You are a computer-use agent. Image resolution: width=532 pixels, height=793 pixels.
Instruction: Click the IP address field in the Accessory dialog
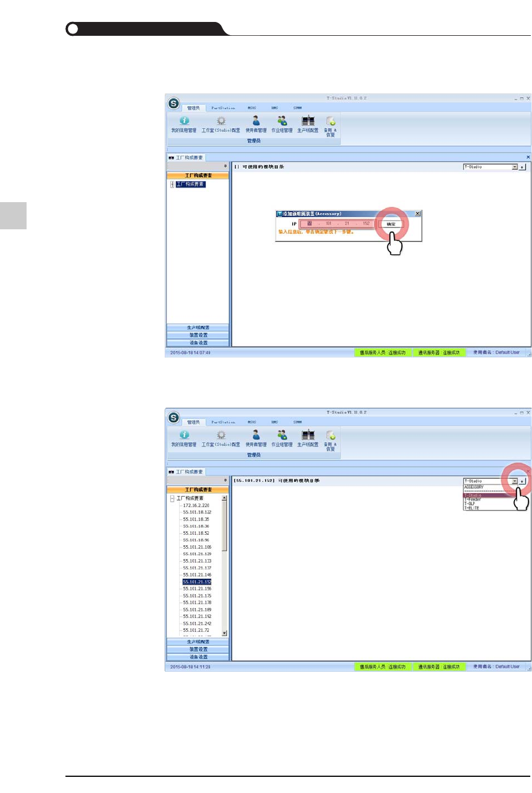pos(337,224)
